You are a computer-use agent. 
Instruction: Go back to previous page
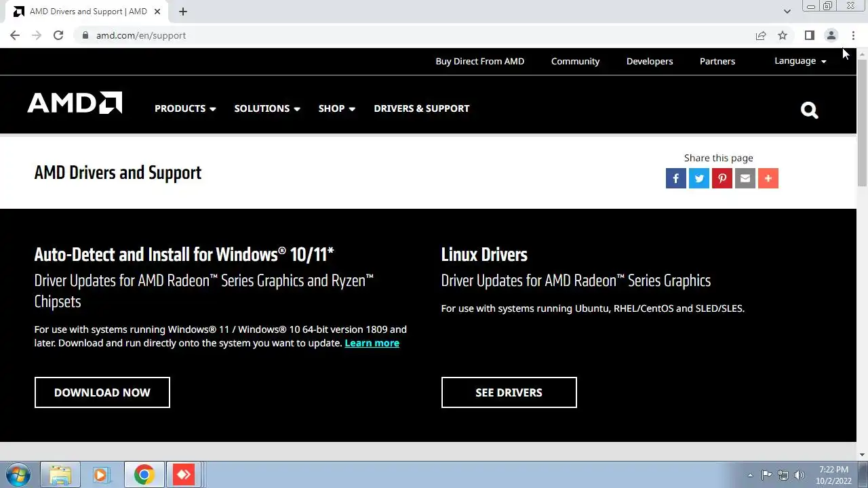pyautogui.click(x=15, y=35)
